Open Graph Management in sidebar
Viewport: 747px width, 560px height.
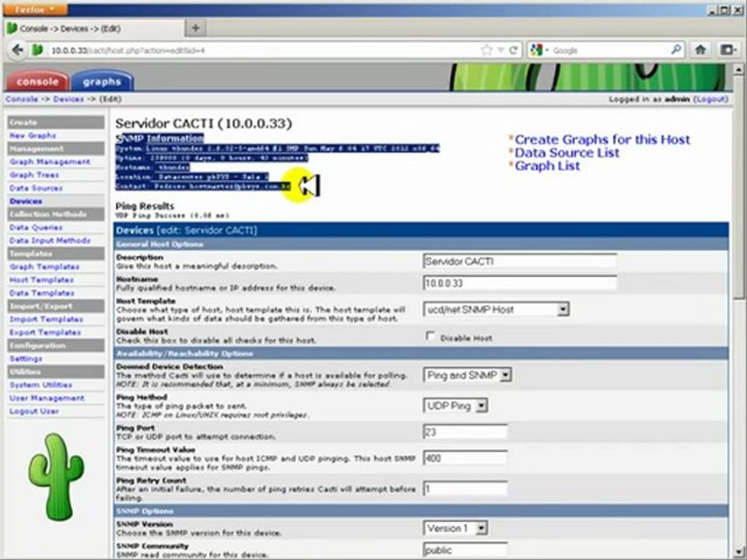pos(50,162)
